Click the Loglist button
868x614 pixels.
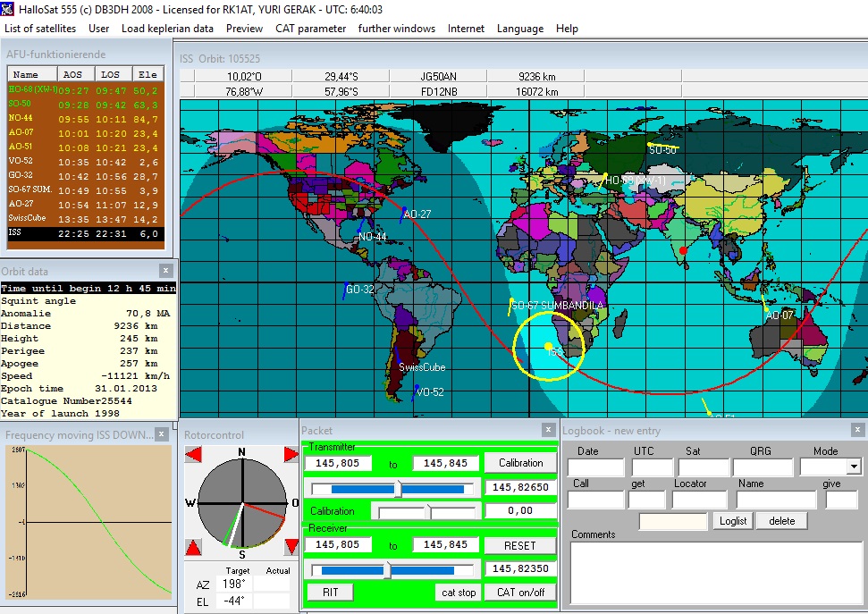[733, 520]
